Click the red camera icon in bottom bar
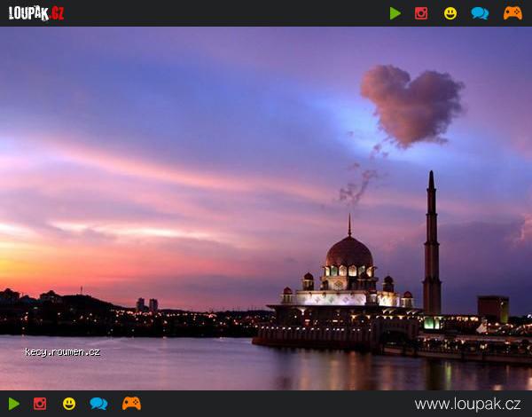Viewport: 532px width, 417px height. (40, 404)
